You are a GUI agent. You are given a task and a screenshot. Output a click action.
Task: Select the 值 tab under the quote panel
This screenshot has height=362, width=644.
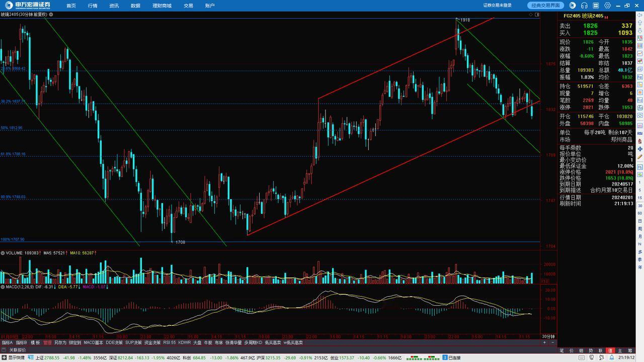610,350
